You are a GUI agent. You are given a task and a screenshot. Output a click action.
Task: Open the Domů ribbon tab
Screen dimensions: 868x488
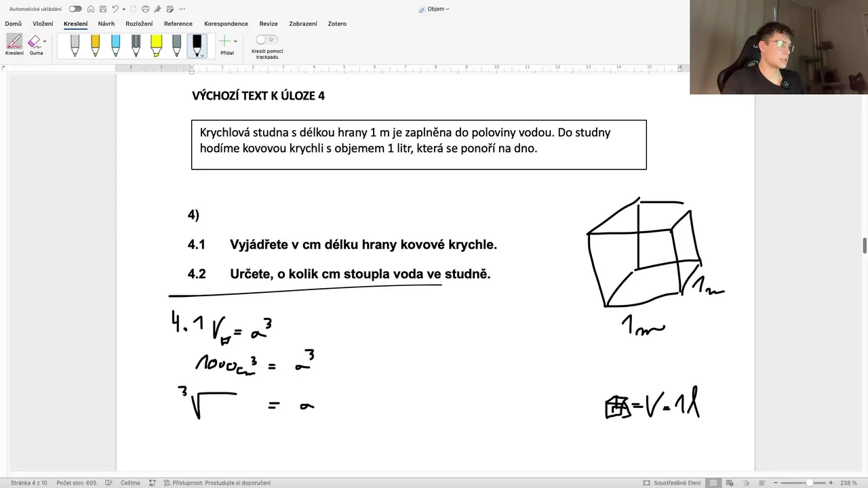click(x=14, y=24)
